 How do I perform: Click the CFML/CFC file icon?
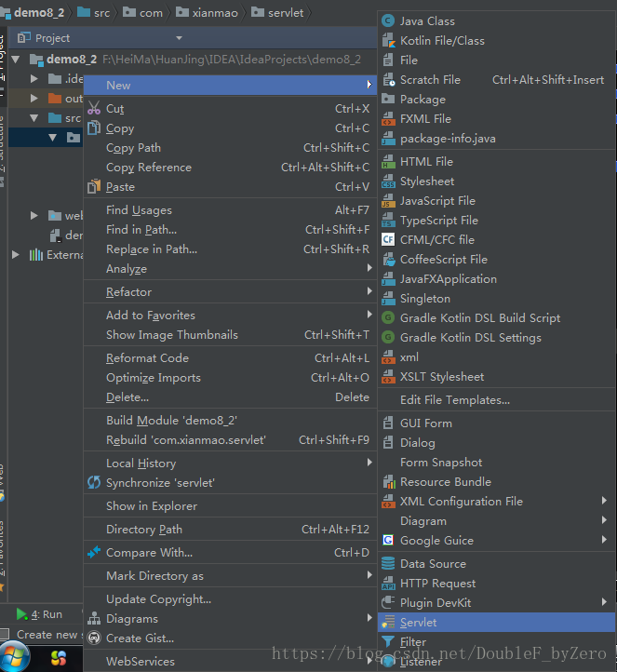tap(388, 239)
